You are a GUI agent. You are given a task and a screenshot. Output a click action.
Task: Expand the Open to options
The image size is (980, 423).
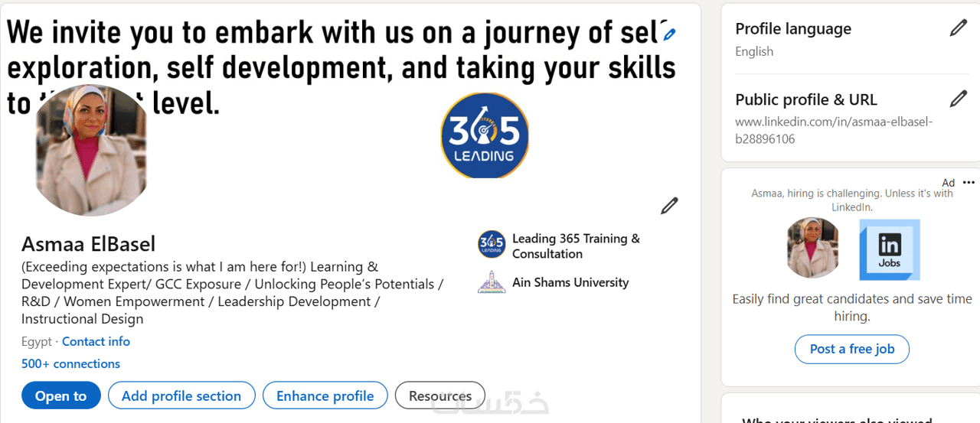point(61,395)
